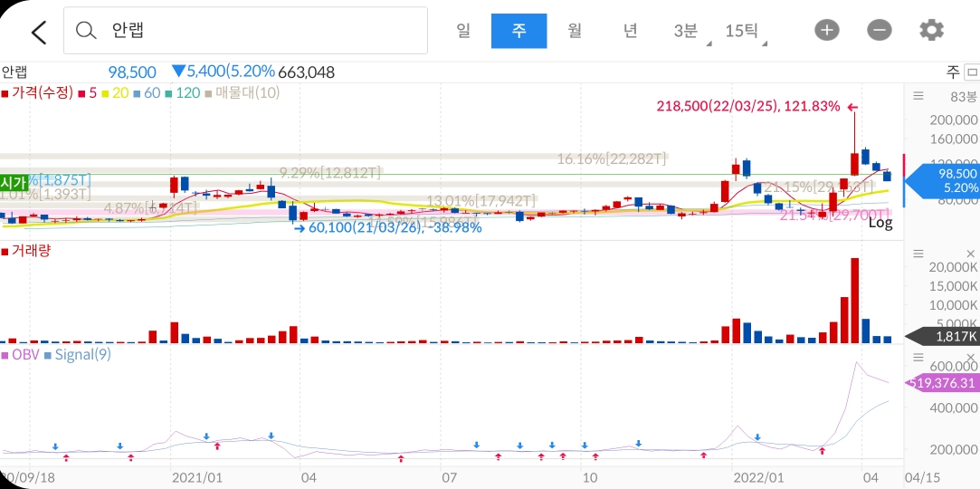Switch to yearly chart tab 년
980x489 pixels.
point(630,31)
